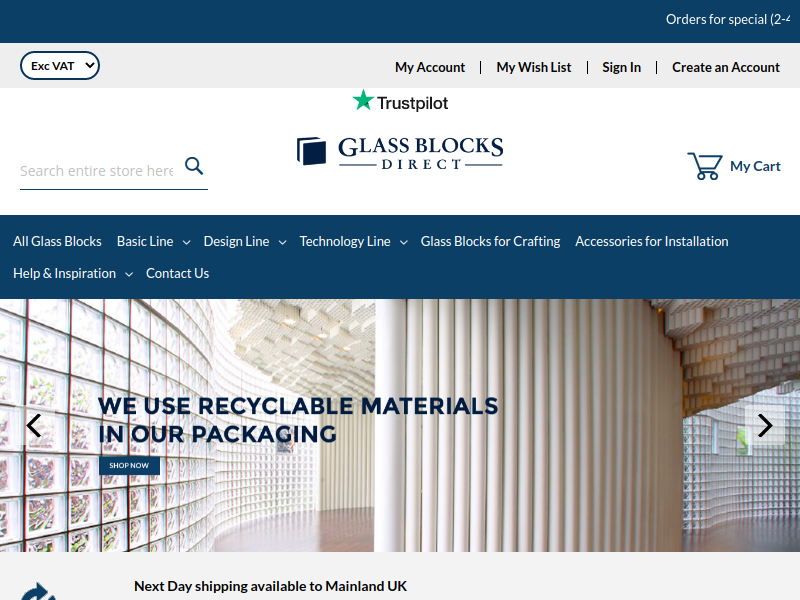The height and width of the screenshot is (600, 800).
Task: Click the search magnifier icon
Action: click(194, 166)
